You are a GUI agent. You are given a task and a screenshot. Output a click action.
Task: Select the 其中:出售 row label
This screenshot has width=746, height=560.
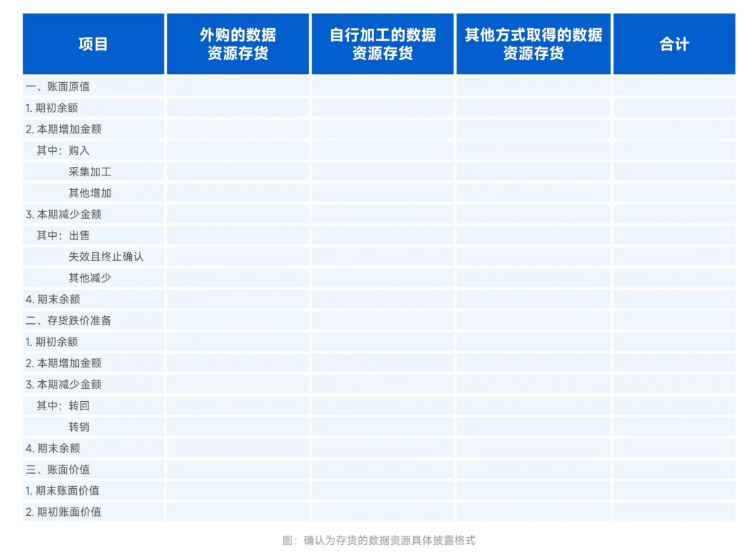tap(63, 235)
